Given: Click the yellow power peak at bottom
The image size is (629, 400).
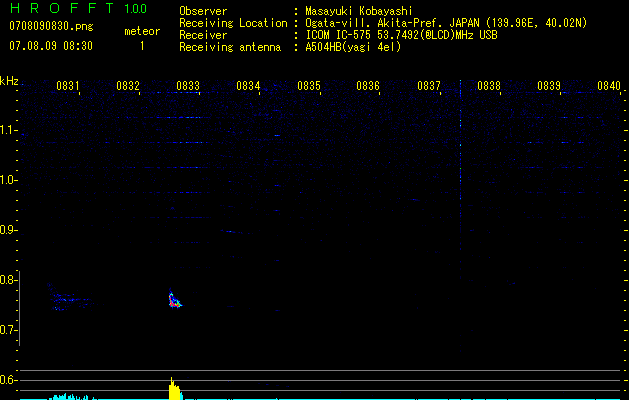Looking at the screenshot, I should [x=175, y=389].
